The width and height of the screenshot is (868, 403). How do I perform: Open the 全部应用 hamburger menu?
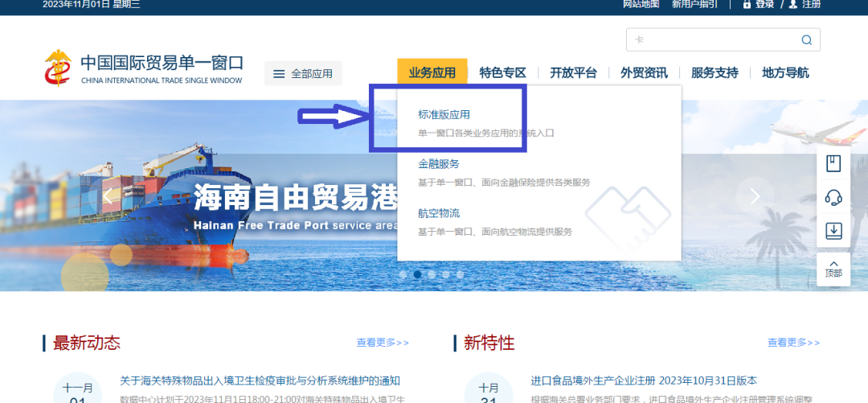point(303,74)
